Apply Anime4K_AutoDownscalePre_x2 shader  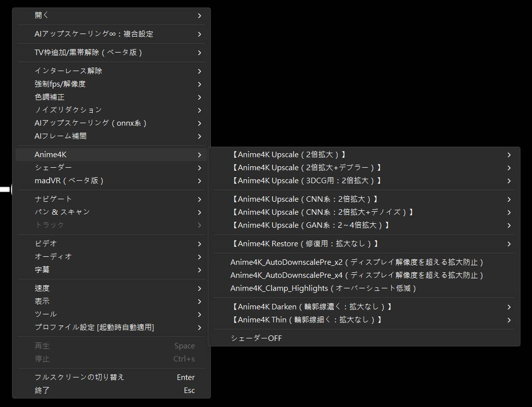coord(357,262)
